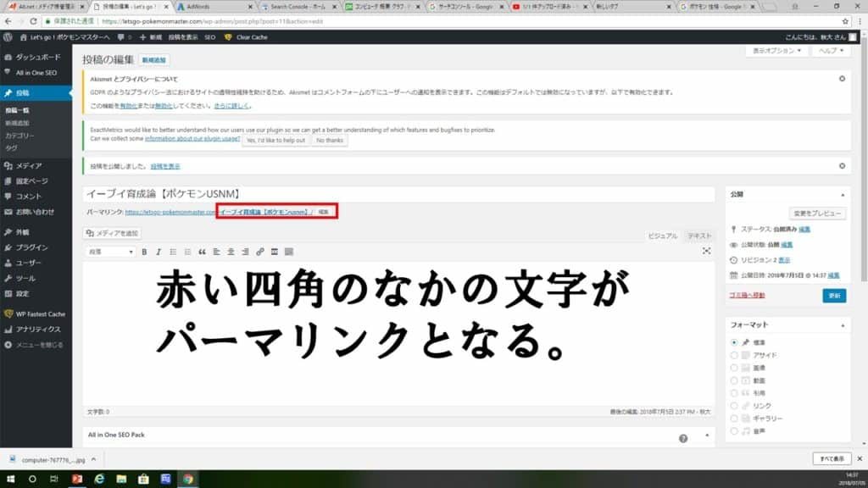Viewport: 868px width, 488px height.
Task: Open プラグイン in the admin sidebar
Action: (x=32, y=247)
